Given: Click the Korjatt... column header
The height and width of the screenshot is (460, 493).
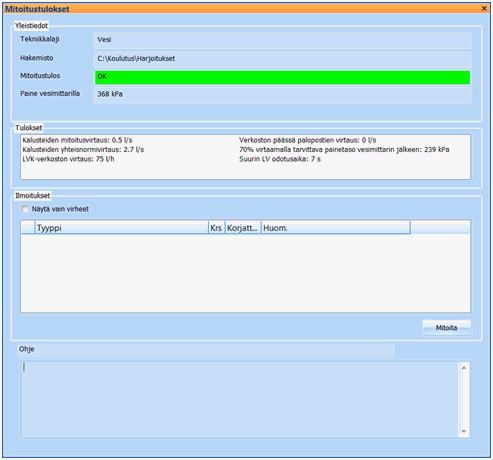Looking at the screenshot, I should pos(243,228).
